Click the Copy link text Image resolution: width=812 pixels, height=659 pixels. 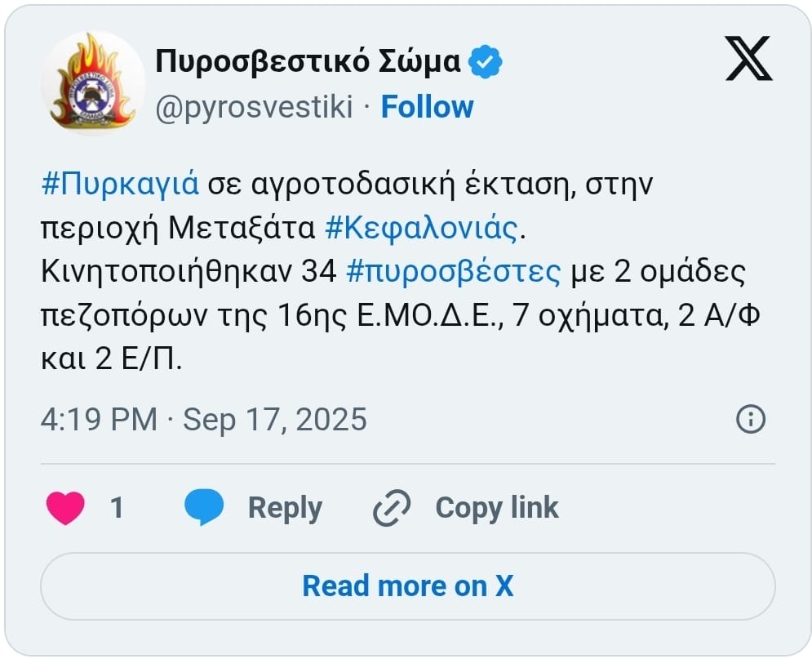(x=496, y=508)
